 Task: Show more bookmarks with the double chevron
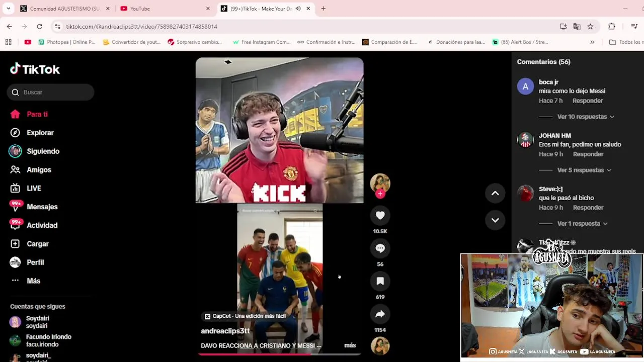coord(592,42)
